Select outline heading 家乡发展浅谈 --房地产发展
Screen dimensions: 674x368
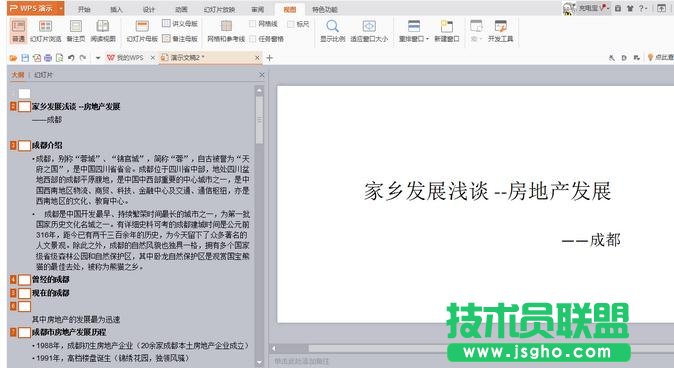tap(76, 107)
